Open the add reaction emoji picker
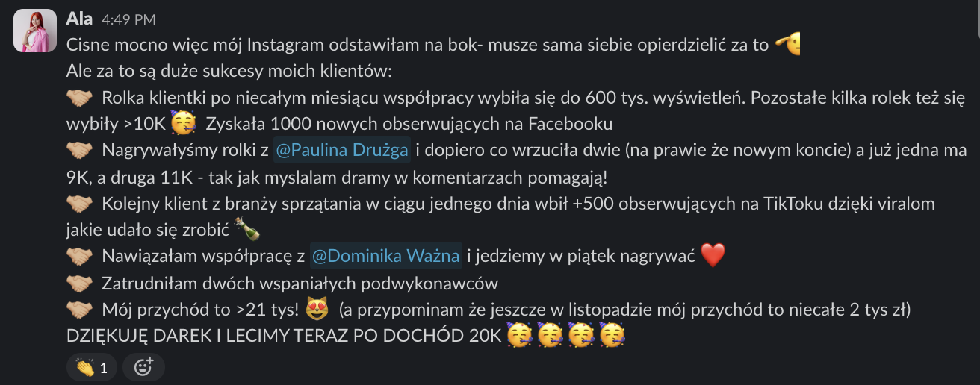 143,367
